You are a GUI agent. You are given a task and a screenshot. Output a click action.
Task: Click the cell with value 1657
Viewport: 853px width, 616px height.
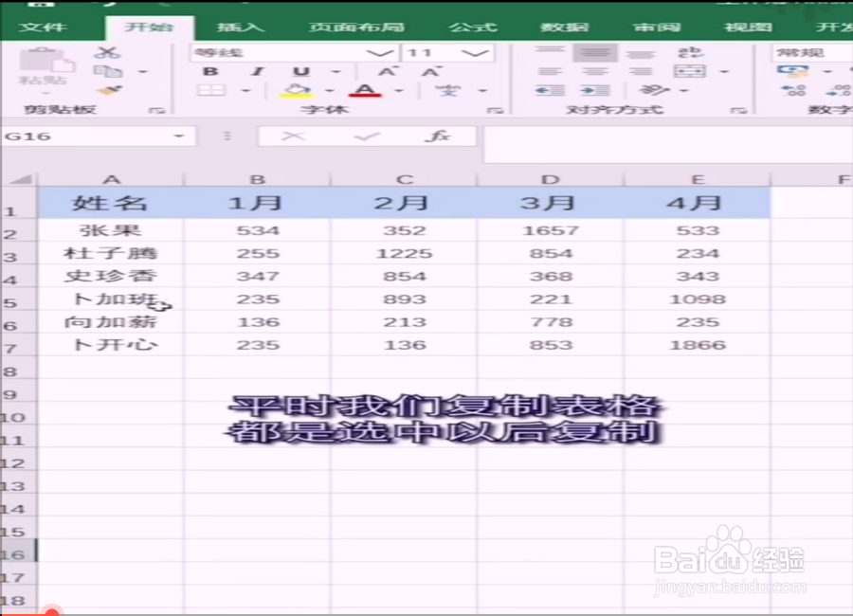551,230
